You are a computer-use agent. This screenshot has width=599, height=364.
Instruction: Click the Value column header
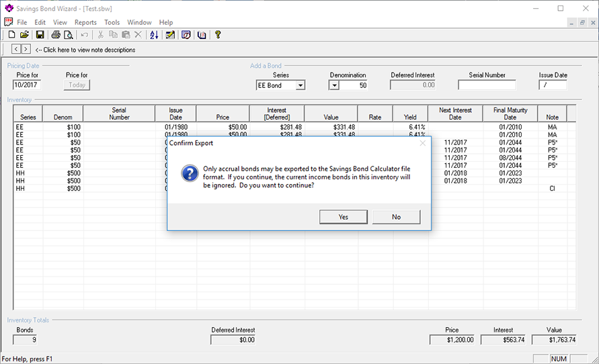[331, 113]
